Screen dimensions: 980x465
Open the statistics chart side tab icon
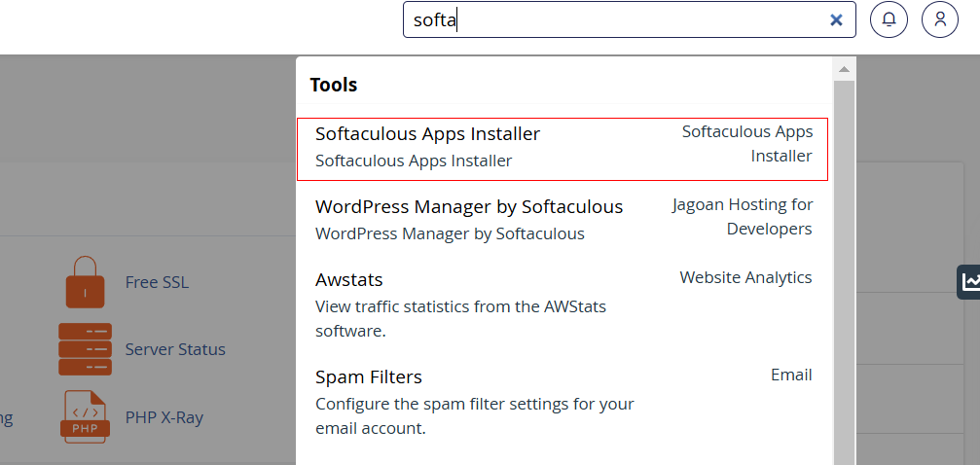click(x=969, y=282)
